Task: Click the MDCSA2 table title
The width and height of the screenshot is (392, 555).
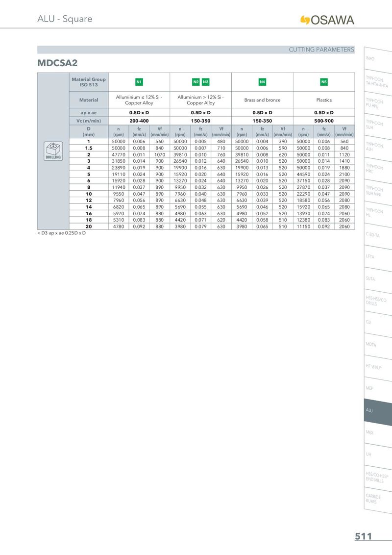Action: click(57, 63)
